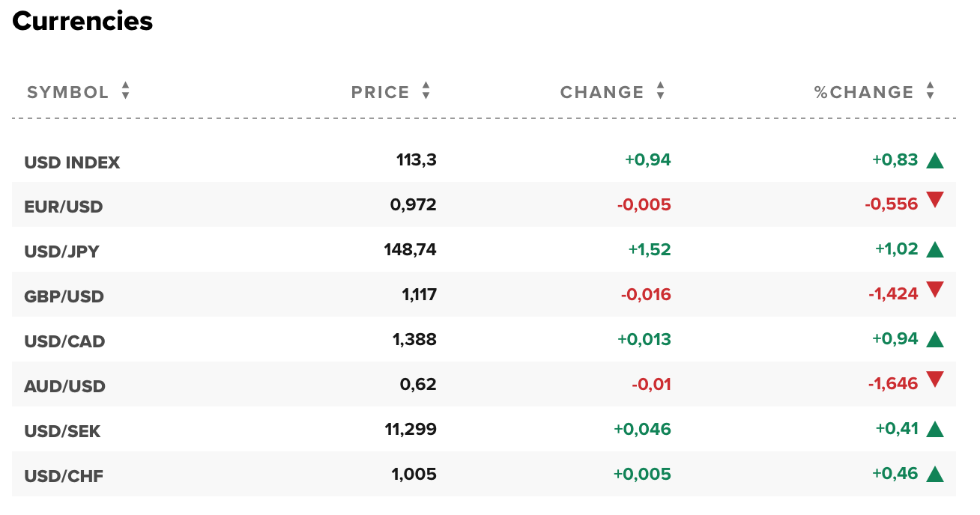The width and height of the screenshot is (980, 515).
Task: Open the USD INDEX instrument
Action: point(72,162)
